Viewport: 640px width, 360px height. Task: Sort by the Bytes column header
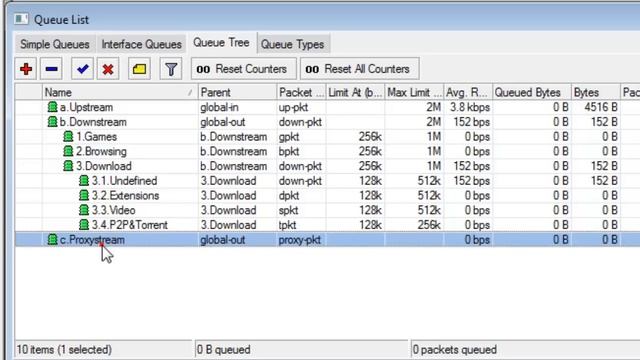tap(596, 93)
